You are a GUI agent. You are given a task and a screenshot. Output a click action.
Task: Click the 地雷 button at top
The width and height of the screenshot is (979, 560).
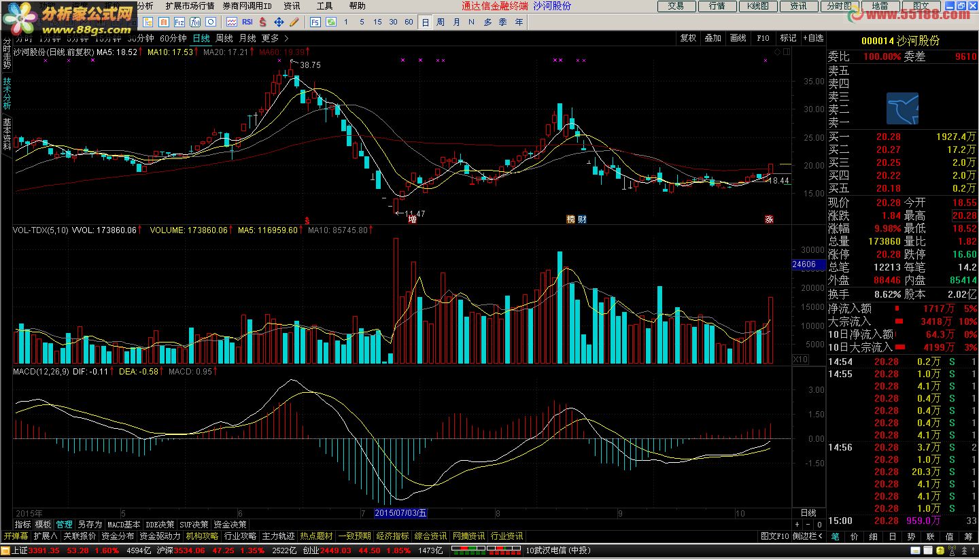(880, 5)
